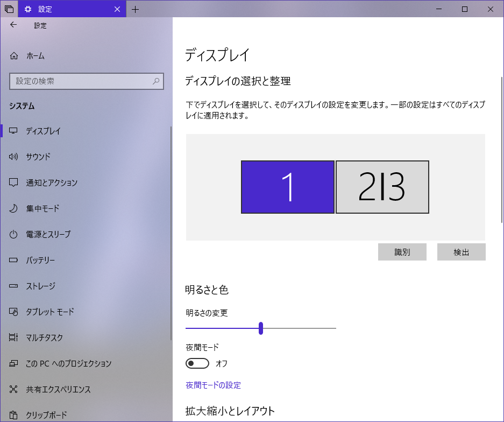Select ディスプレイ in the sidebar

click(x=86, y=131)
